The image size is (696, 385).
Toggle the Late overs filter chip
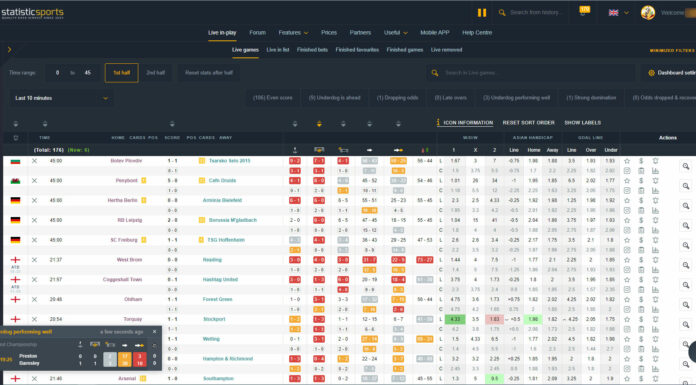pyautogui.click(x=451, y=98)
